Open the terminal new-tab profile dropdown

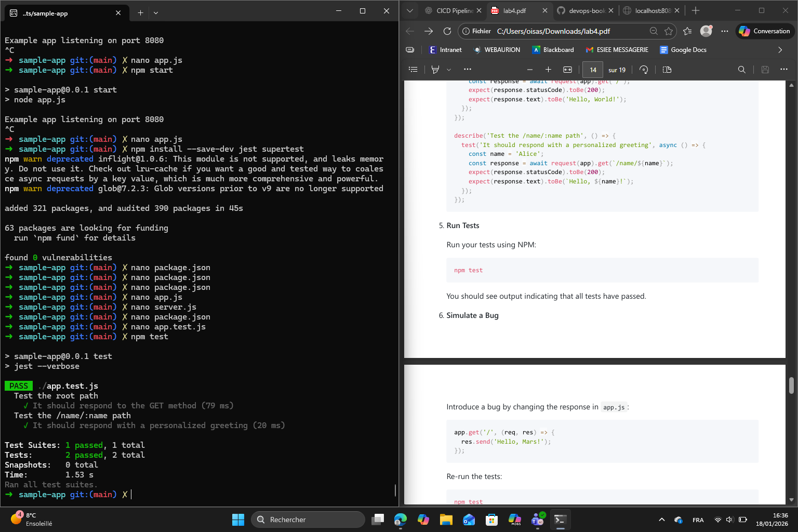click(x=156, y=13)
